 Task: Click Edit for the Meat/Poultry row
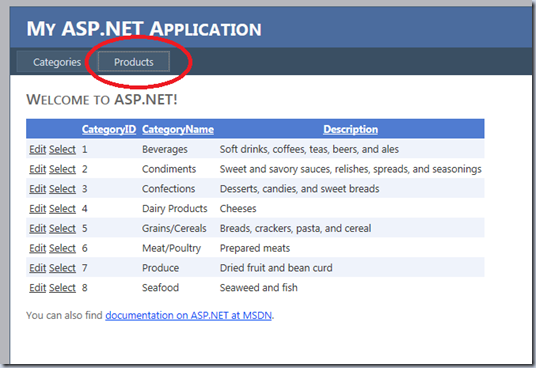coord(37,248)
